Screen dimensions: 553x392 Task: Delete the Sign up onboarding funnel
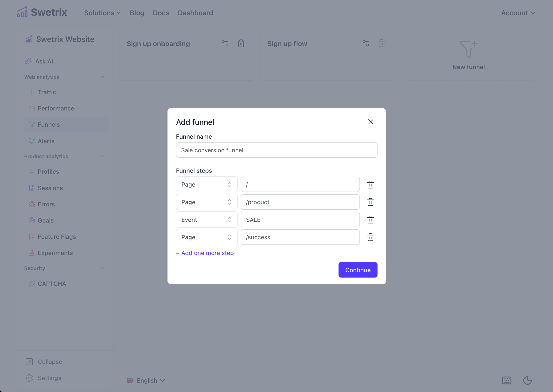(x=241, y=43)
